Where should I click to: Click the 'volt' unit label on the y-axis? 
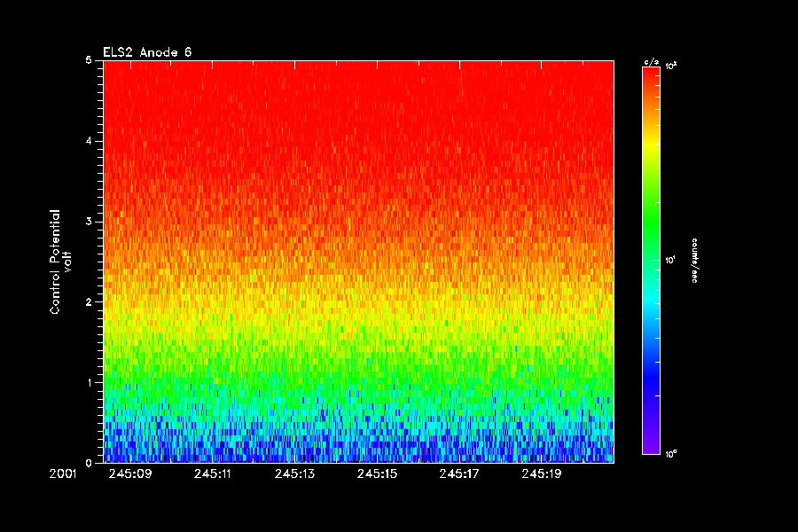tap(67, 262)
